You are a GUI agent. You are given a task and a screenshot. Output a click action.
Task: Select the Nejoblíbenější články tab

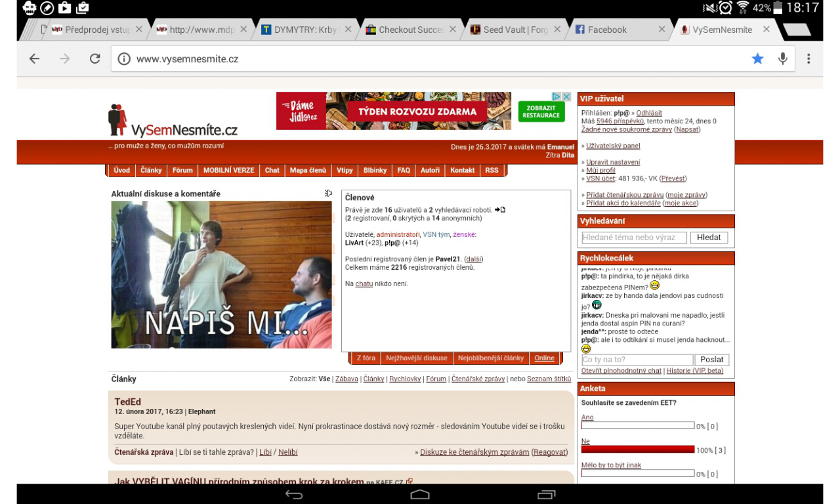point(491,358)
